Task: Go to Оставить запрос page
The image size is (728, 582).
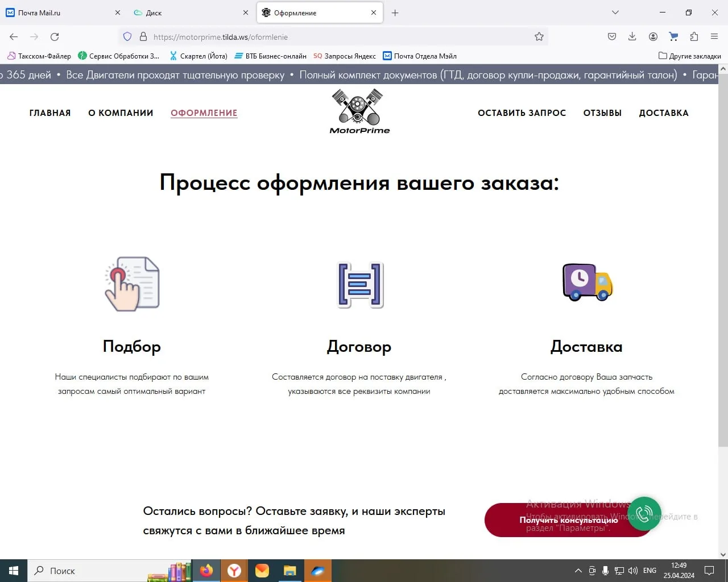Action: (x=522, y=113)
